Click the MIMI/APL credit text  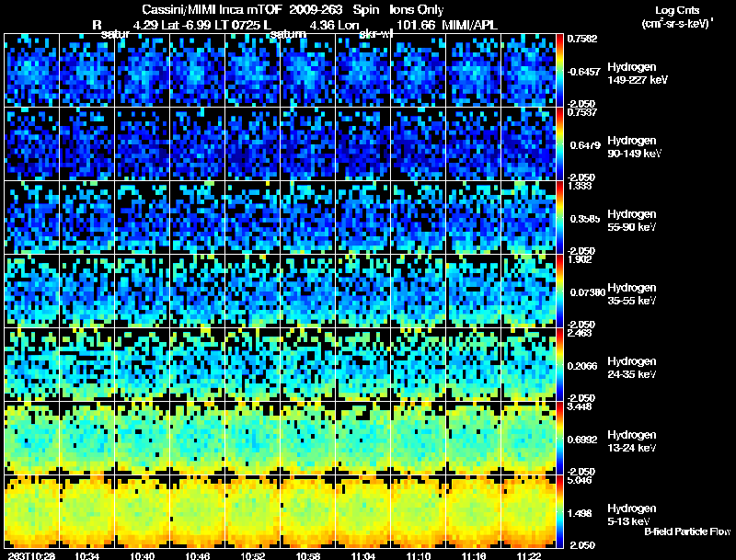coord(469,25)
